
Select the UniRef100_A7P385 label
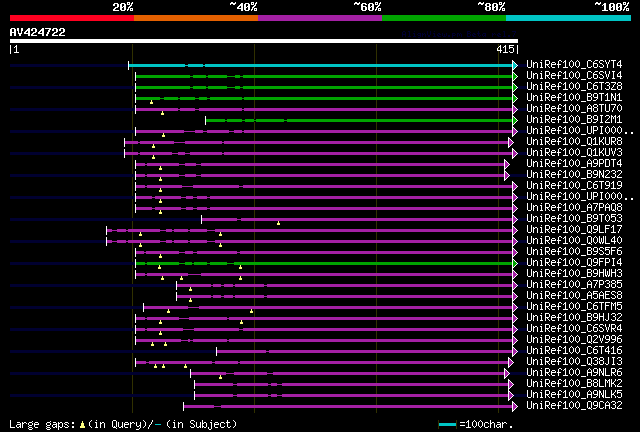tap(574, 285)
